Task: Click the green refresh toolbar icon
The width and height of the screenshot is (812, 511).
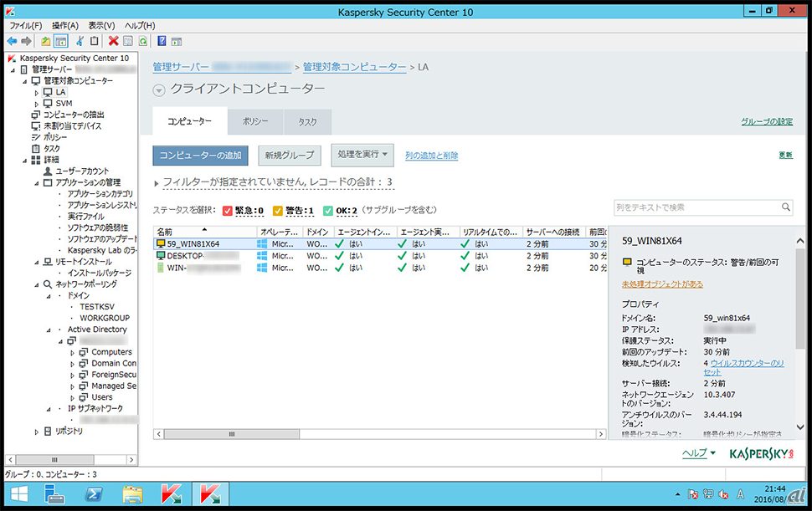Action: coord(143,40)
